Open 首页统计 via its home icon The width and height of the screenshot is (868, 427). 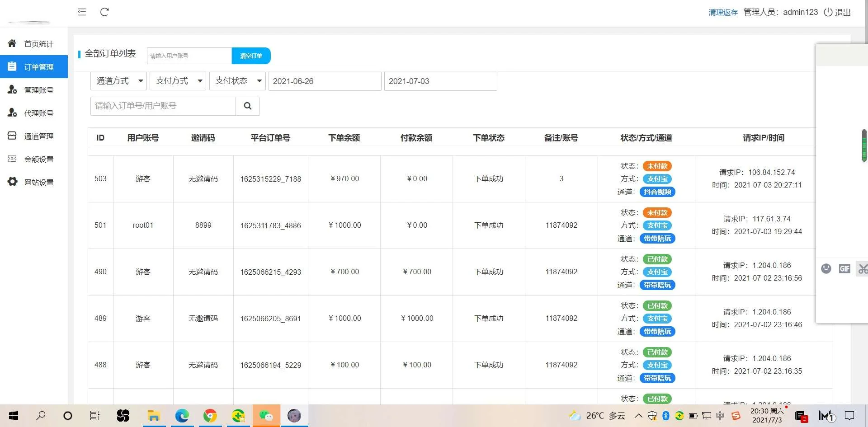(12, 43)
